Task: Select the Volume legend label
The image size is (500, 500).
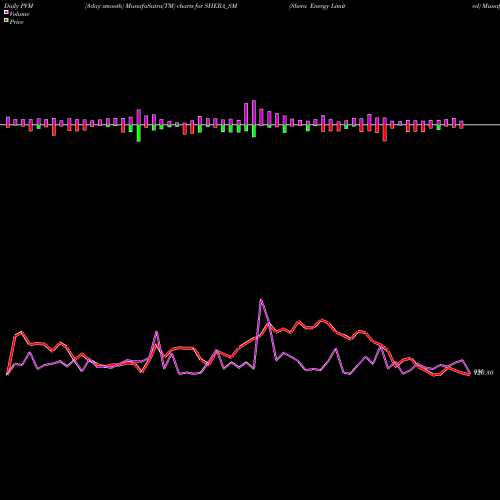Action: pyautogui.click(x=19, y=14)
